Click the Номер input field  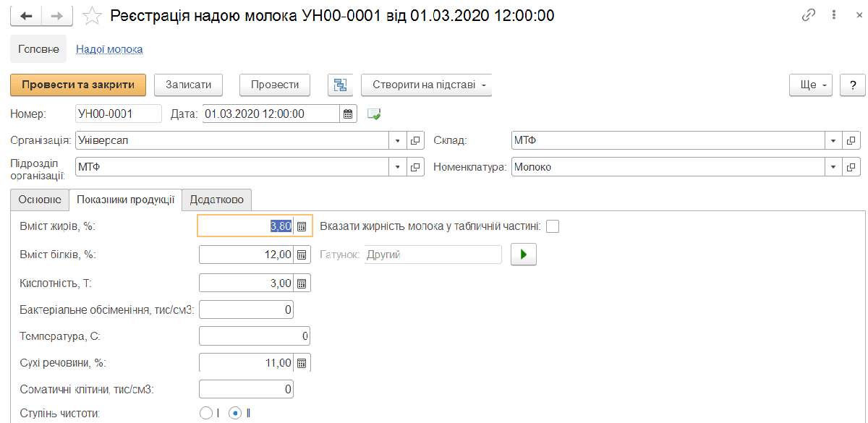pos(119,114)
